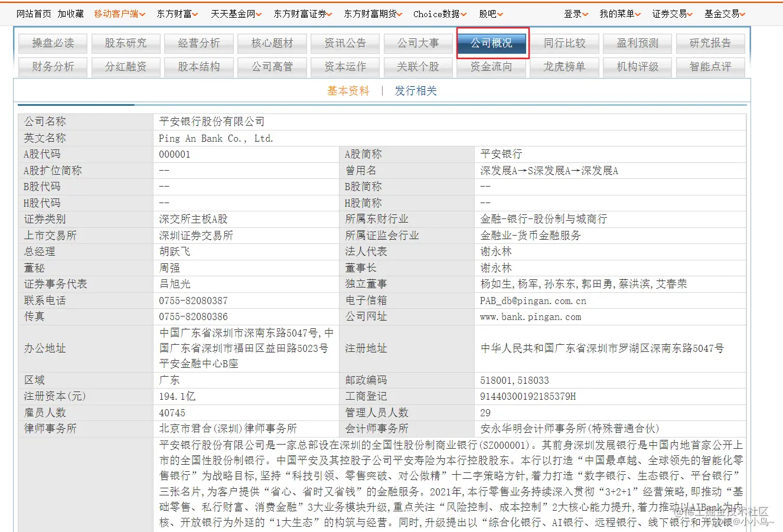Viewport: 783px width, 532px height.
Task: Open the 龙虎榜单 tab
Action: pos(565,67)
